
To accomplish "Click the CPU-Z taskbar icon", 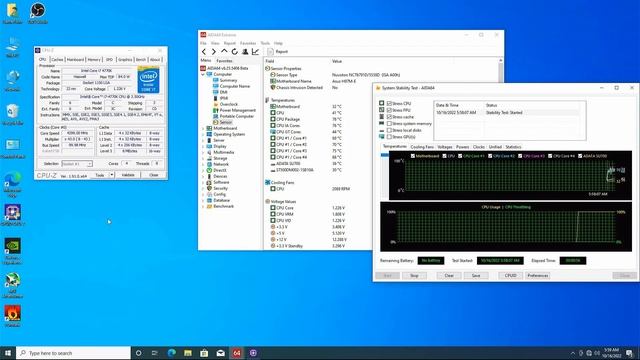I will [253, 353].
